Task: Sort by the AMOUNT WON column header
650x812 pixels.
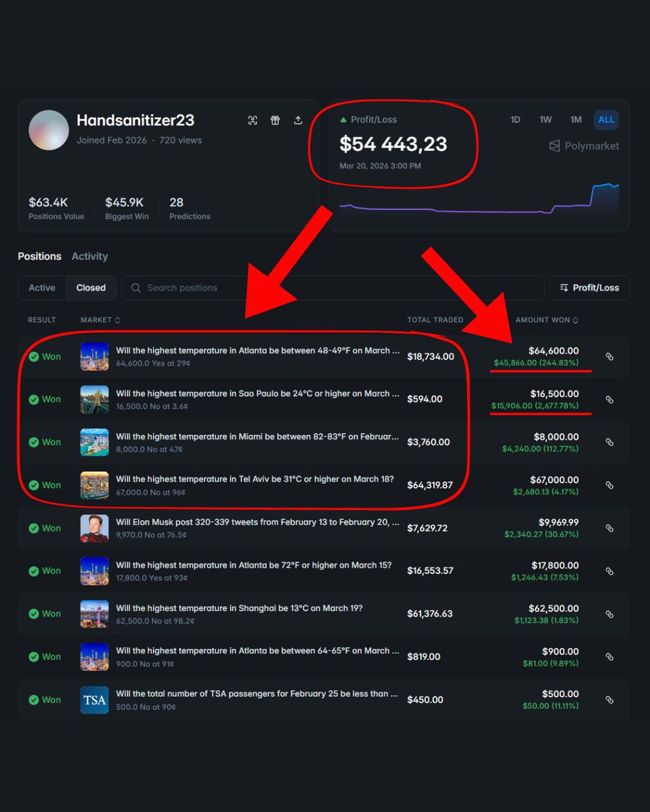Action: click(547, 320)
